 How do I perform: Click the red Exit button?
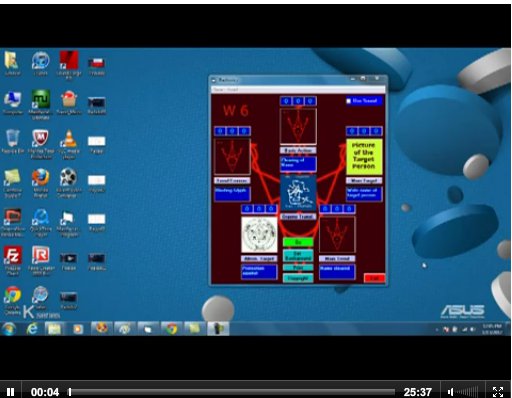374,278
